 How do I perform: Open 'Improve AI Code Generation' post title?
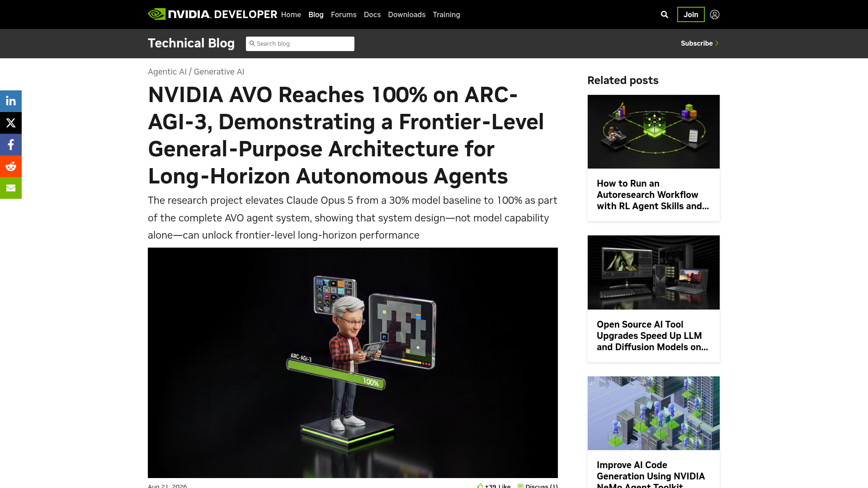click(x=651, y=474)
